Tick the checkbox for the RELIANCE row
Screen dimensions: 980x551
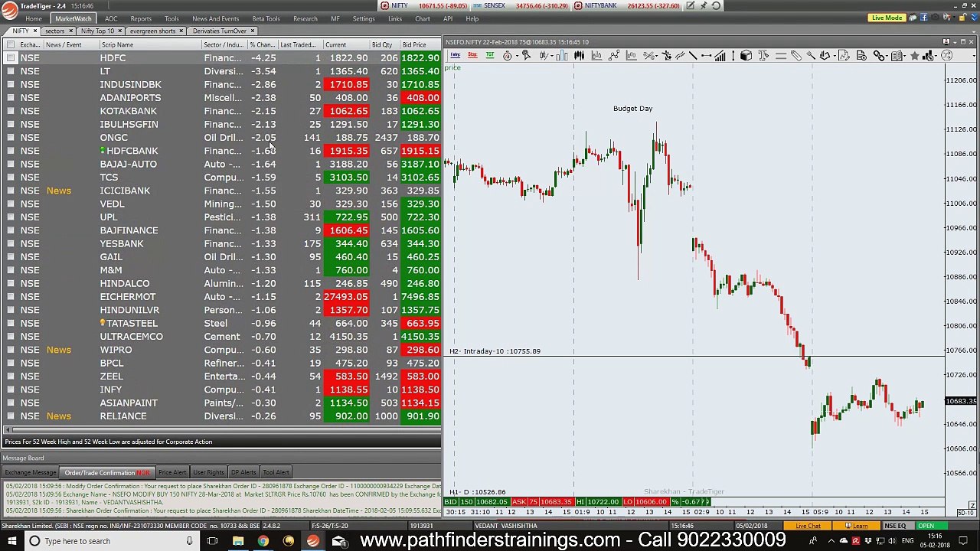(11, 416)
